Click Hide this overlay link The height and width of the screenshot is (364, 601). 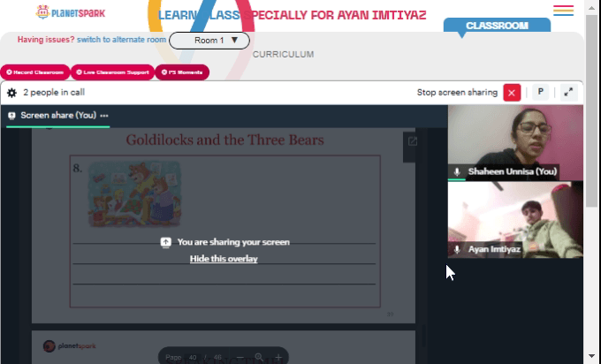pos(224,259)
